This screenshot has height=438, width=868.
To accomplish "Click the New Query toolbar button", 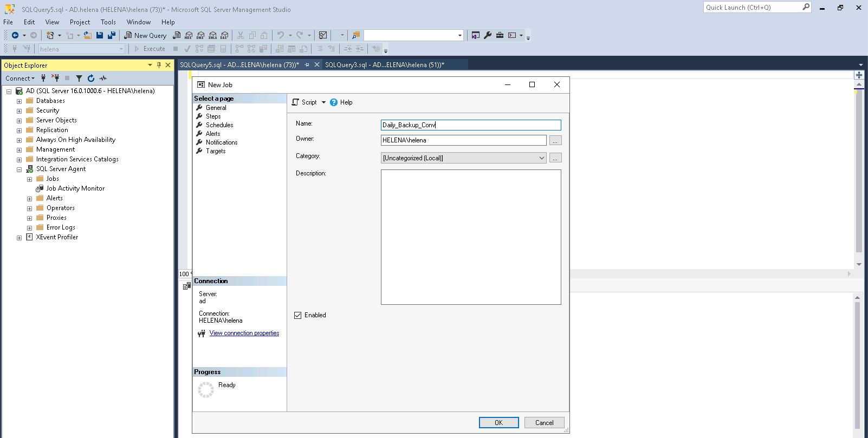I will [x=145, y=35].
